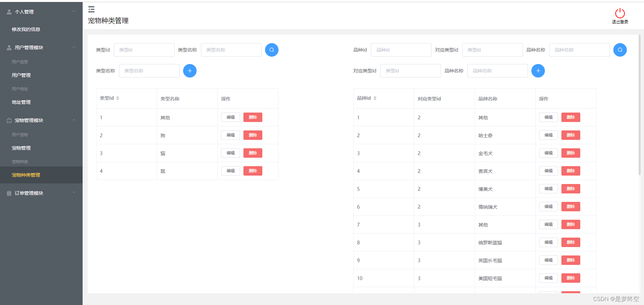Sort breed table by 品种id
This screenshot has height=305, width=644.
click(x=375, y=98)
